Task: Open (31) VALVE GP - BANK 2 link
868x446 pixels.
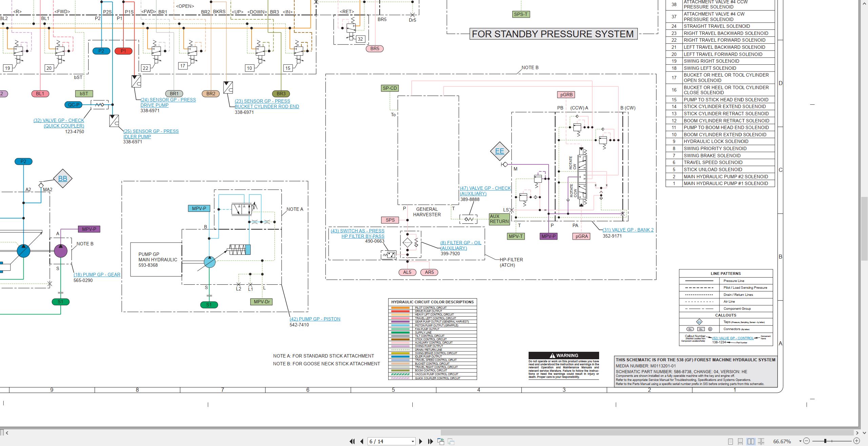Action: point(628,230)
